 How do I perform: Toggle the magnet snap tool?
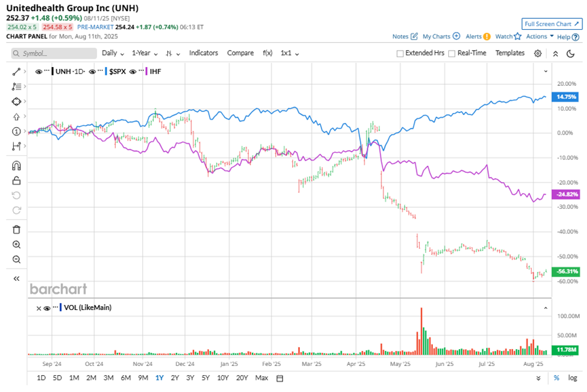tap(16, 165)
